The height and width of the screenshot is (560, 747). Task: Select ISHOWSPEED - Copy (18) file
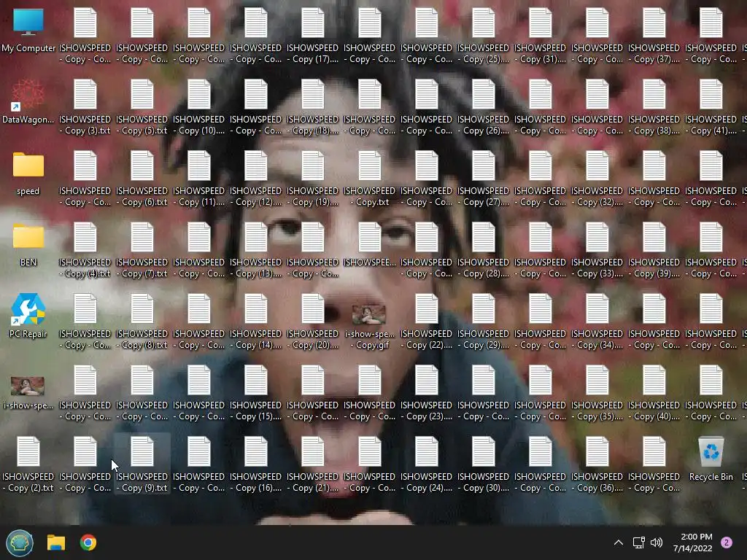tap(312, 108)
